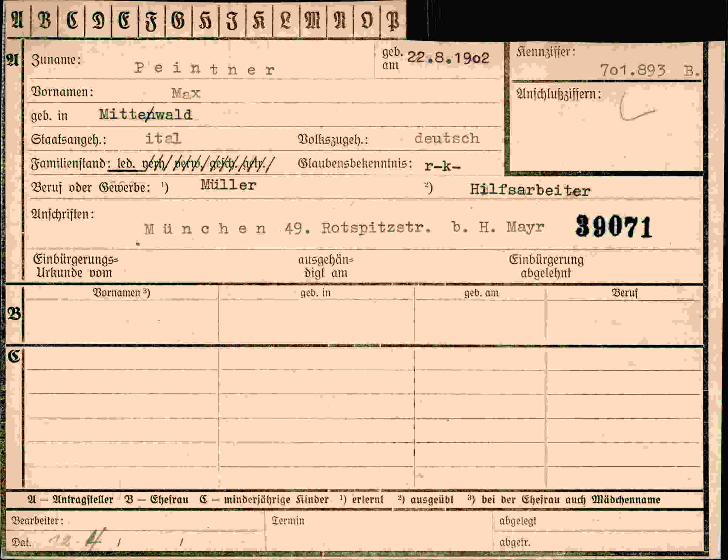
Task: Click the index tab letter N
Action: [340, 20]
